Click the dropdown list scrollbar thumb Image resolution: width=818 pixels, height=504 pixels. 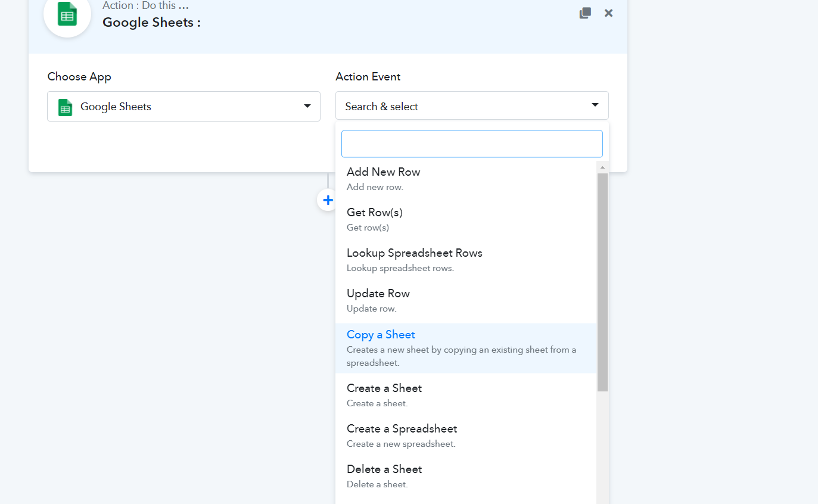(602, 282)
